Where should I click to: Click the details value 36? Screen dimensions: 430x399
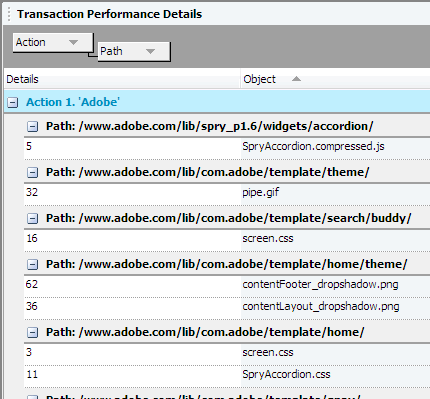(32, 306)
